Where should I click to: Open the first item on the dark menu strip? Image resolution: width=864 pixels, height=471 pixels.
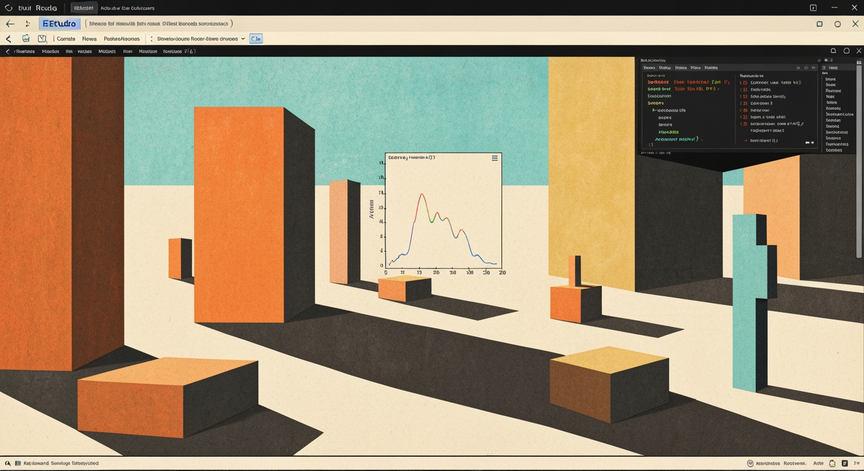(25, 51)
